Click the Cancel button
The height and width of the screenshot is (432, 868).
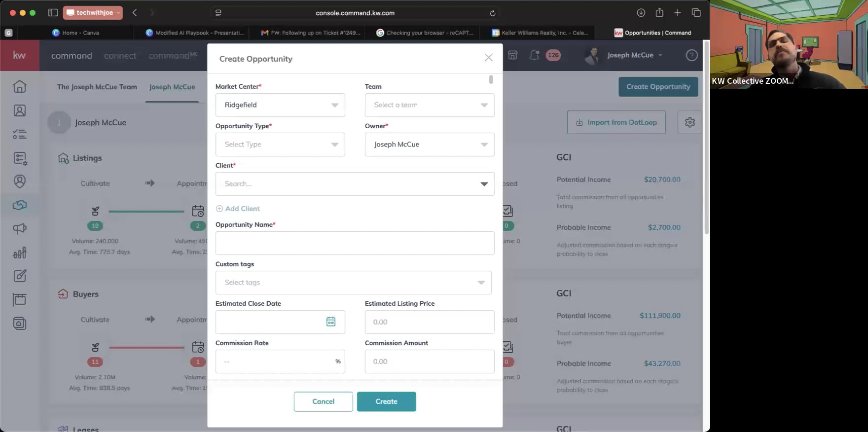pos(324,401)
